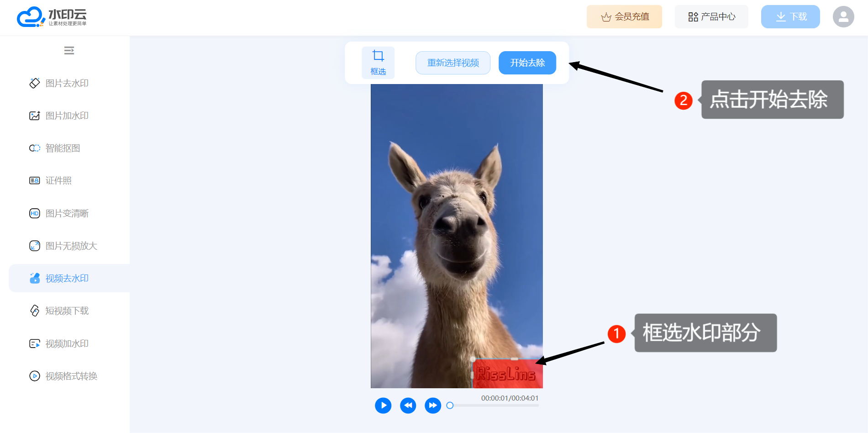
Task: Open the user avatar profile
Action: (843, 17)
